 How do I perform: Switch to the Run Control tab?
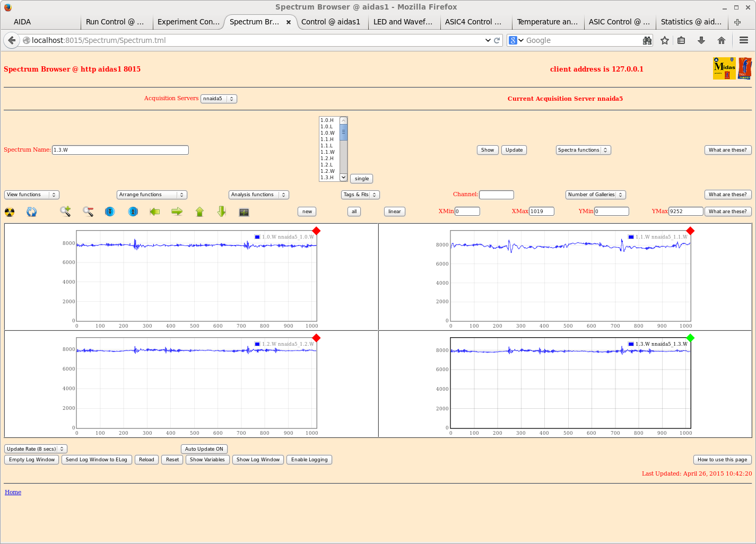[x=117, y=22]
